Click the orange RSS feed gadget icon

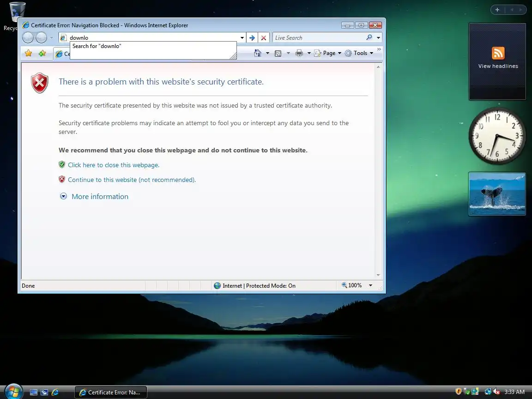[x=498, y=53]
